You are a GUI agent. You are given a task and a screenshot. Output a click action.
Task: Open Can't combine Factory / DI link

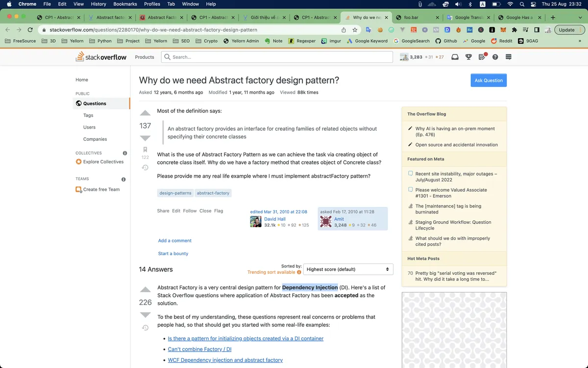coord(199,349)
